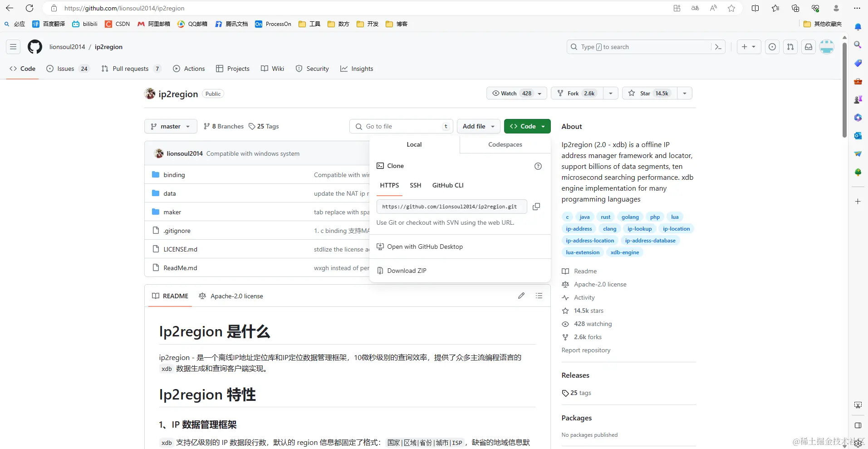The width and height of the screenshot is (868, 449).
Task: Open the user avatar menu
Action: coord(827,47)
